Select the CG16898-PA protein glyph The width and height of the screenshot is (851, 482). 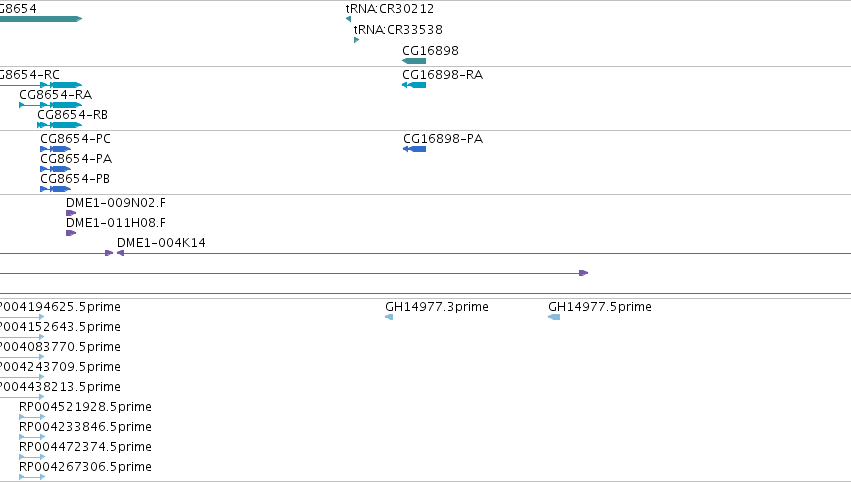coord(415,149)
